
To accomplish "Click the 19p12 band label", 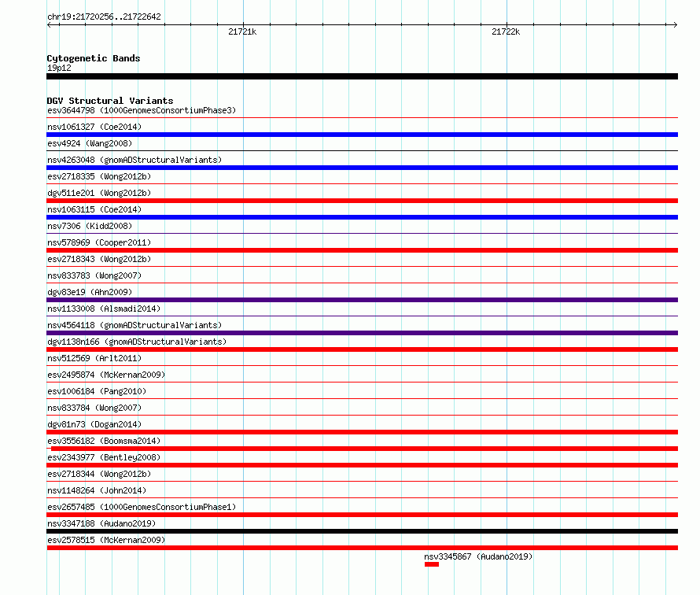I will [x=59, y=68].
